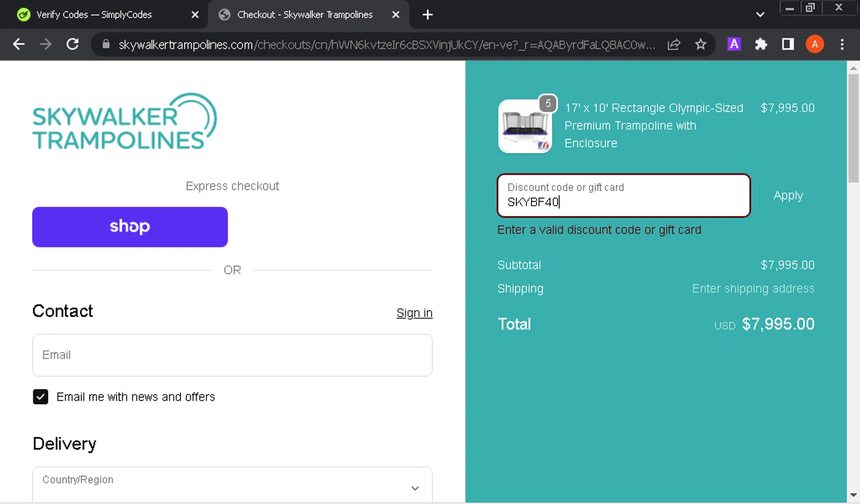The image size is (860, 504).
Task: Go back to the previous page
Action: 18,44
